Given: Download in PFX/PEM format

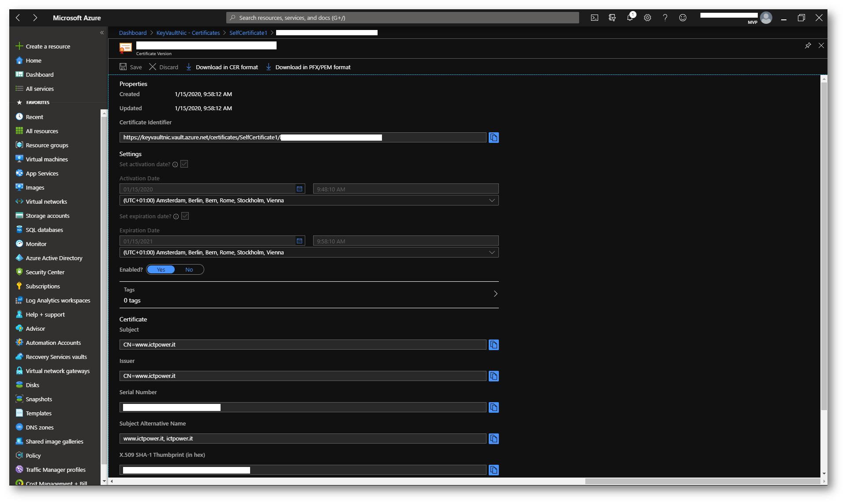Looking at the screenshot, I should click(x=308, y=67).
